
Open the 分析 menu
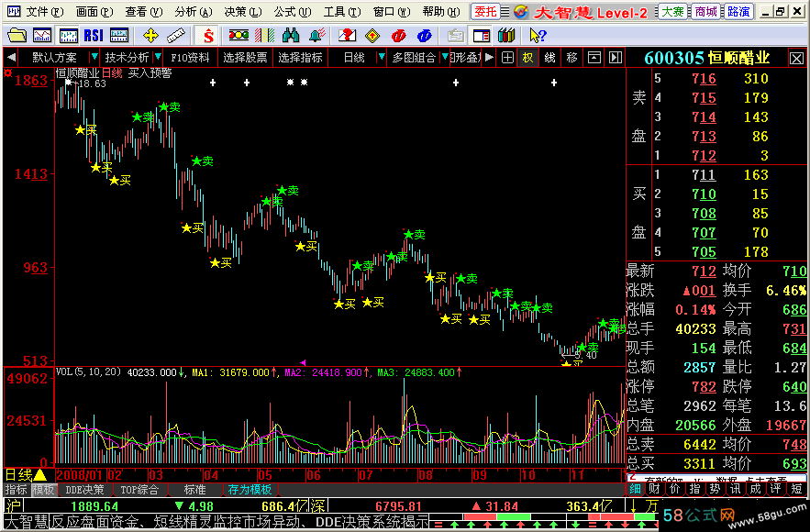185,12
